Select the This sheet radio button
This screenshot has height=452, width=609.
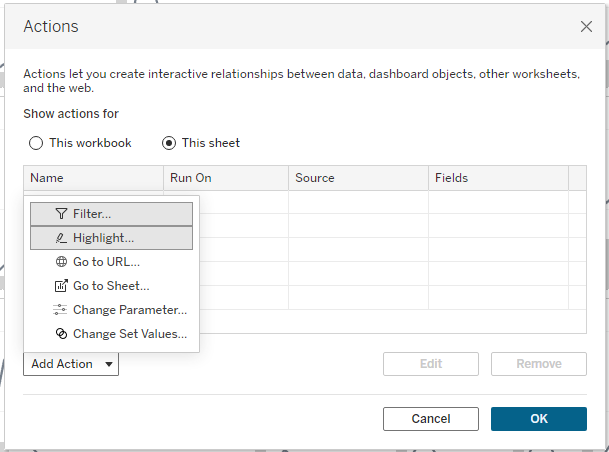point(169,143)
